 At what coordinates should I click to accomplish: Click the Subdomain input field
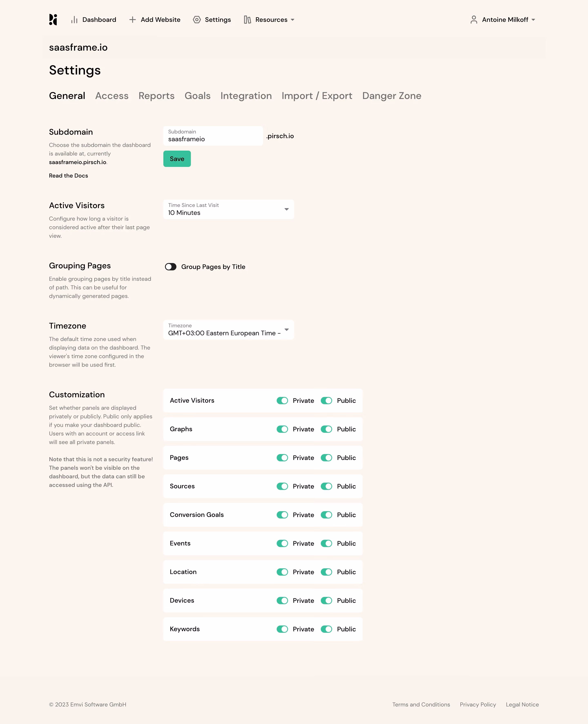(x=213, y=136)
